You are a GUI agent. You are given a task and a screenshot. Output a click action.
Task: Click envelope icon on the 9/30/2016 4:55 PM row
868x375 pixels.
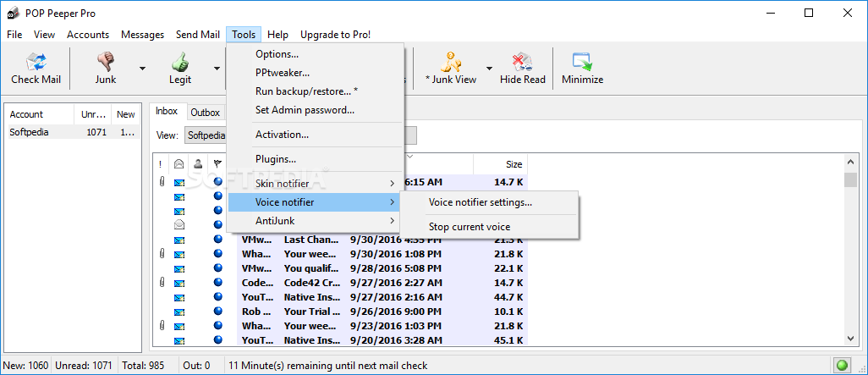click(x=179, y=240)
